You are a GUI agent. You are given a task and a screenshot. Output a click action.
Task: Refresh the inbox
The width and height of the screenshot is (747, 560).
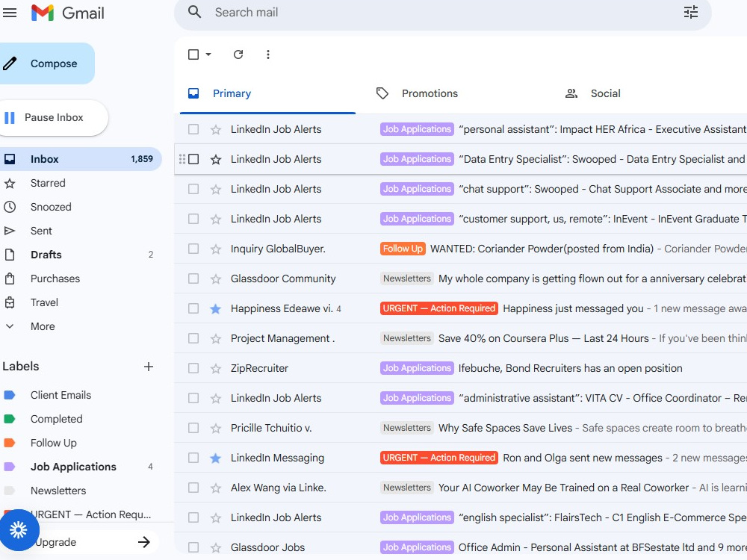click(x=238, y=55)
